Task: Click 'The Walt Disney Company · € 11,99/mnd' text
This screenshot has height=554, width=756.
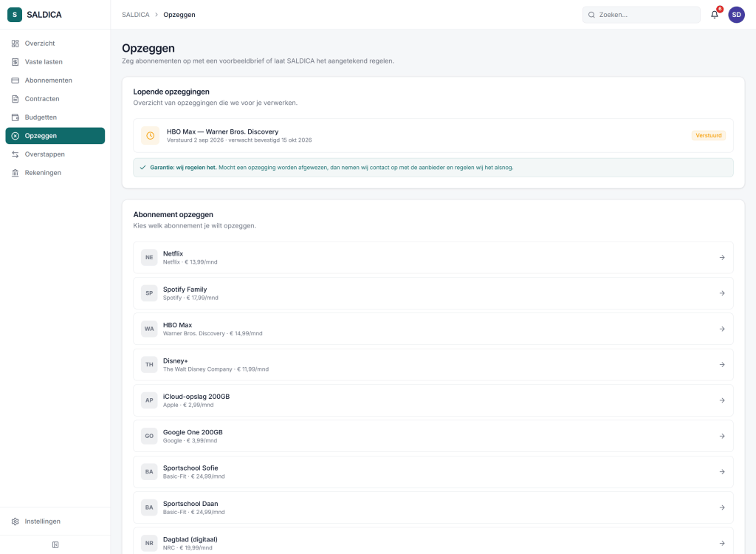Action: 216,369
